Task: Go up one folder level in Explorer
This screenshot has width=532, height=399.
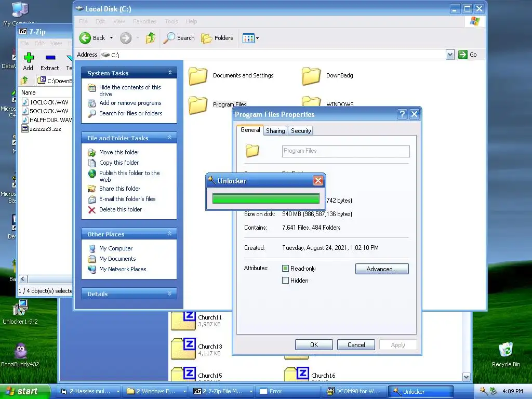Action: 150,38
